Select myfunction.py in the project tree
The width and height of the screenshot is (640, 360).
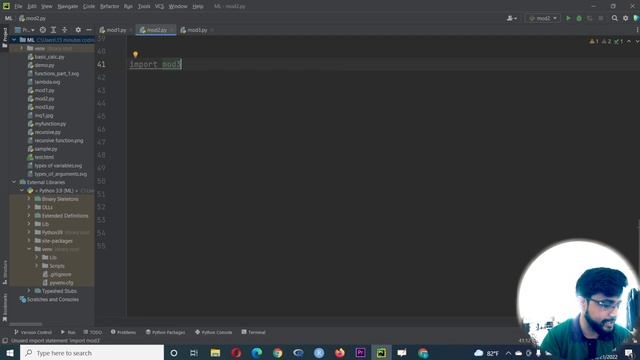(x=50, y=124)
